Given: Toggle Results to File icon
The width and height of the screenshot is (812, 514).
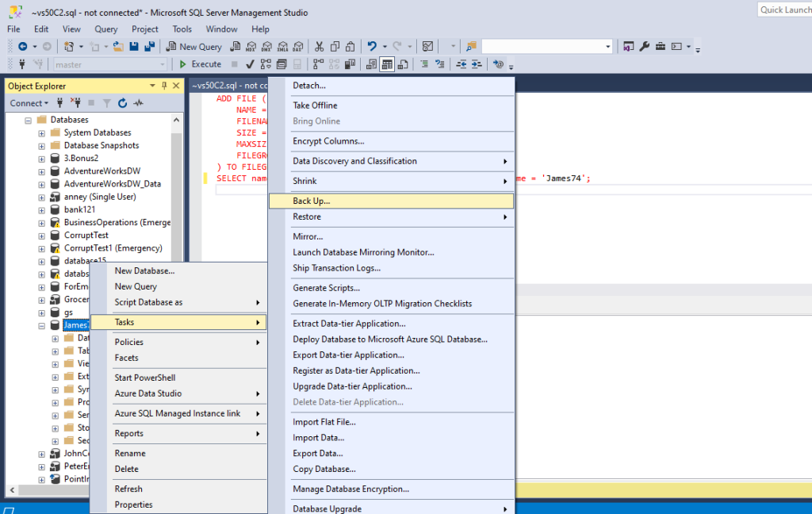Looking at the screenshot, I should (403, 64).
